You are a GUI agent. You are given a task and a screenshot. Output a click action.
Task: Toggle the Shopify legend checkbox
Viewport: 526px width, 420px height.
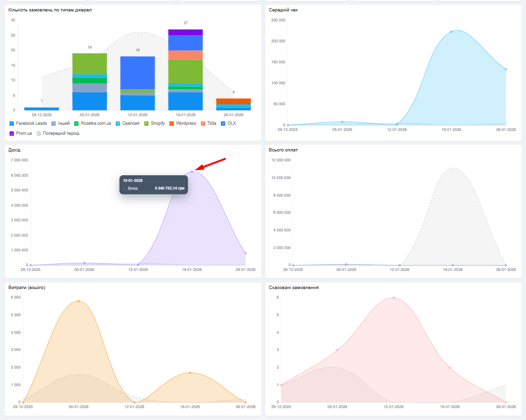pos(147,123)
